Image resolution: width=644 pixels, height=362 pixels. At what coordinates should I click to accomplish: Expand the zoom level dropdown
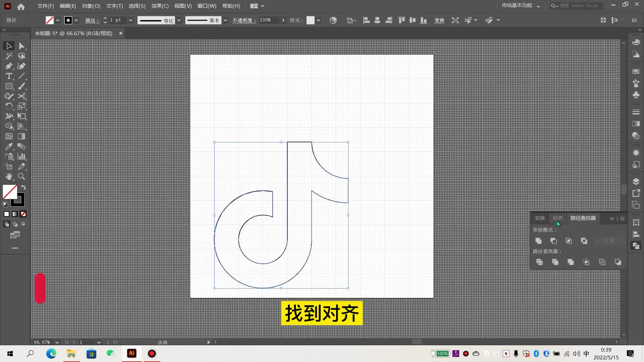[57, 342]
